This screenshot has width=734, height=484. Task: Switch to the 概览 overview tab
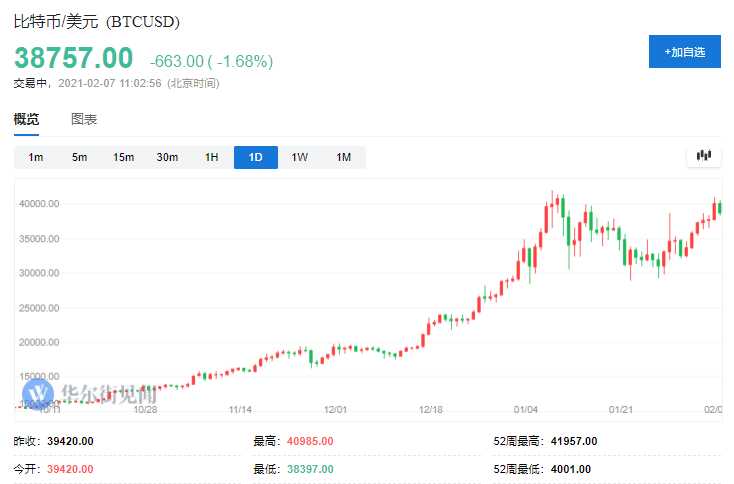[27, 119]
